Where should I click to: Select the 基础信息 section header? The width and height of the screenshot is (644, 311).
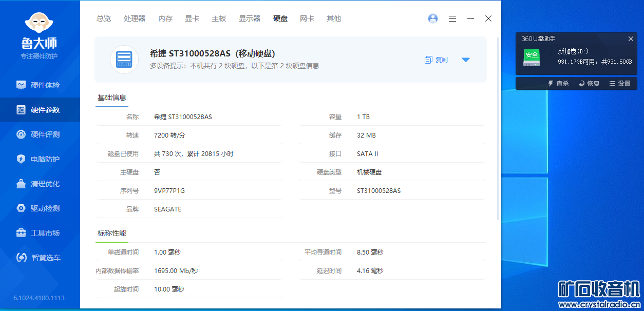(112, 98)
